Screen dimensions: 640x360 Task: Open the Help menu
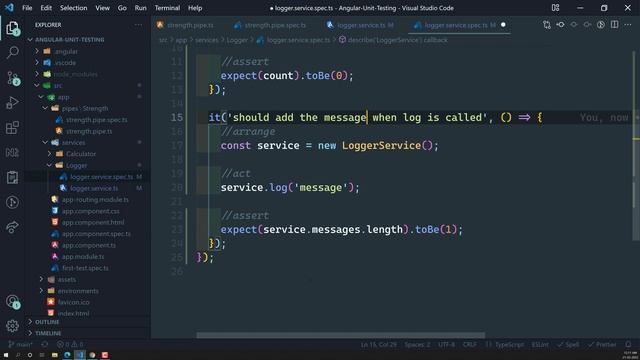tap(195, 8)
